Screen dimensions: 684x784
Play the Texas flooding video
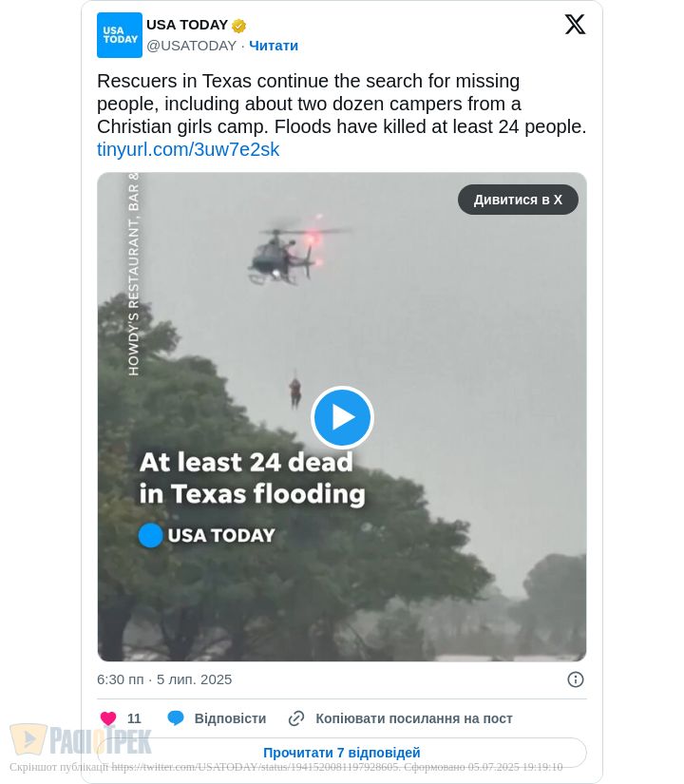[x=343, y=417]
